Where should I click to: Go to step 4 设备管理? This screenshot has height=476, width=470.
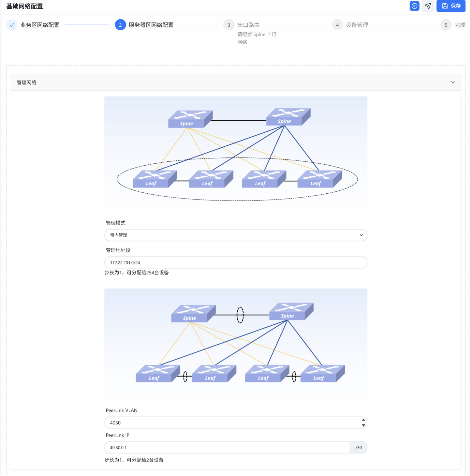337,25
